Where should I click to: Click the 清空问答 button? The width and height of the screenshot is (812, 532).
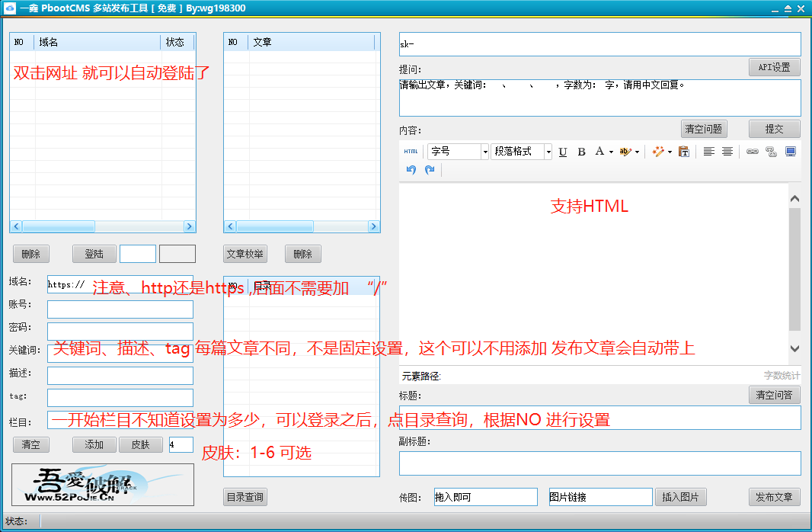[x=774, y=395]
